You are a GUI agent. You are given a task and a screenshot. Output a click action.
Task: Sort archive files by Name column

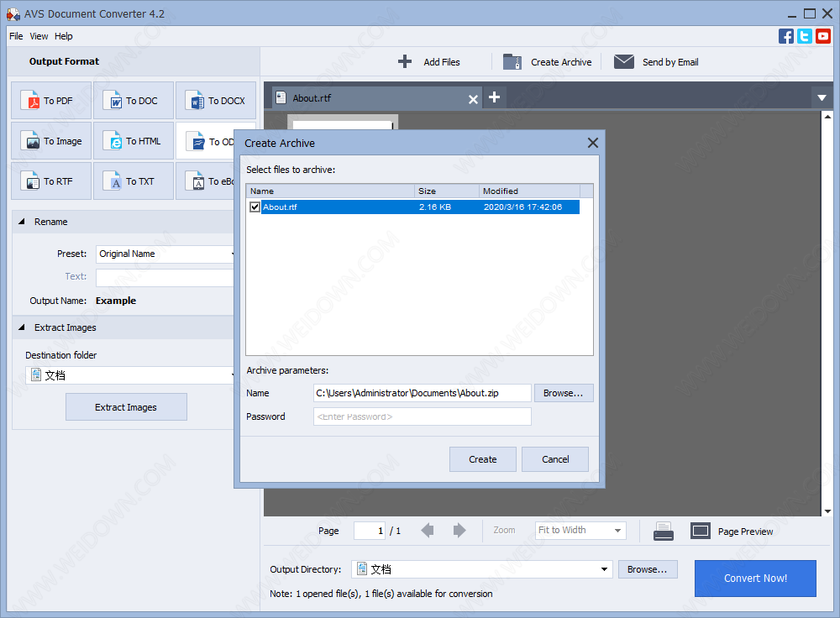[x=330, y=191]
